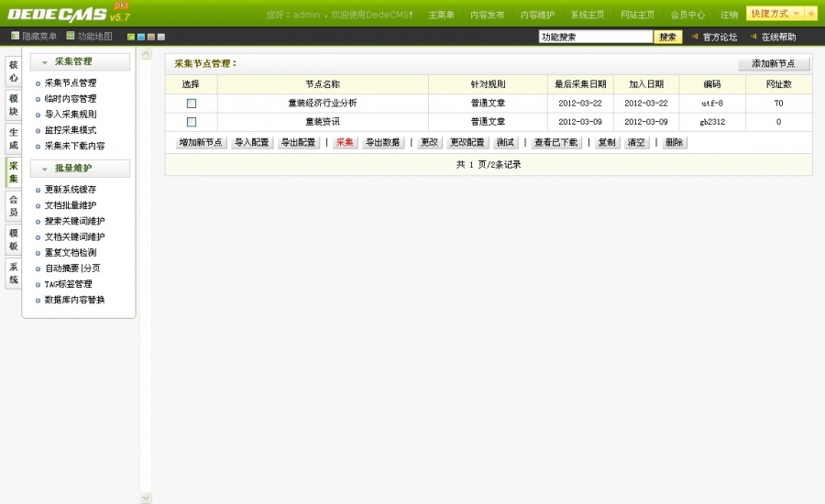
Task: Check the 童装经济行业分析 row checkbox
Action: (x=192, y=104)
